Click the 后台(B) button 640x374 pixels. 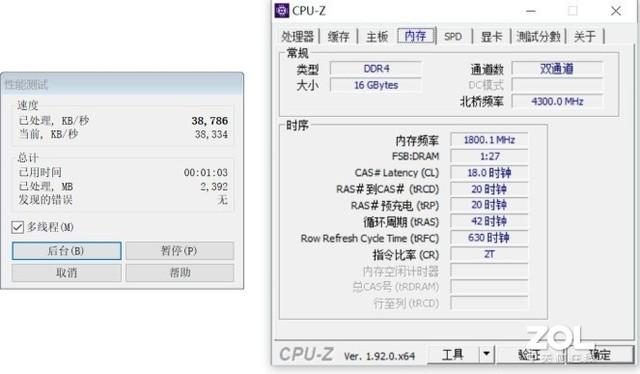[x=67, y=251]
